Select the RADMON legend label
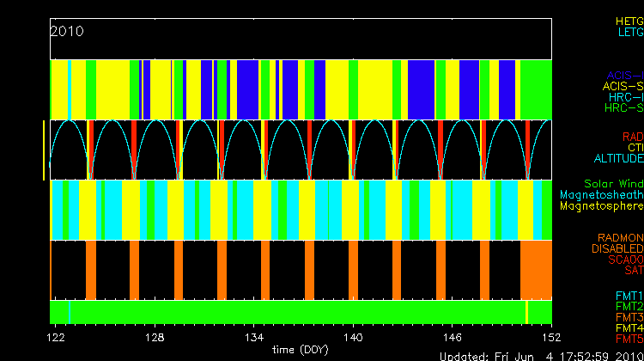 pyautogui.click(x=620, y=237)
